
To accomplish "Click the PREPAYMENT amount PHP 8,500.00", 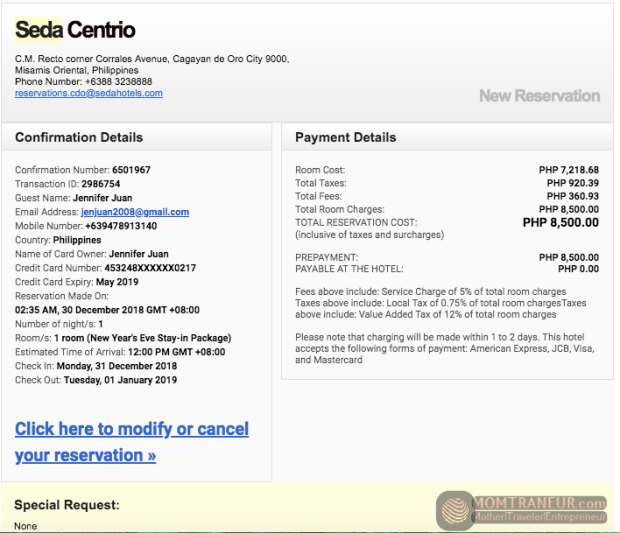I will pos(569,257).
